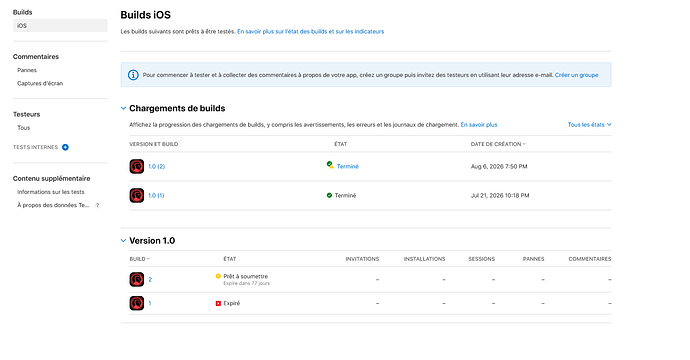Click the green check status icon for 1.0 (2)
The width and height of the screenshot is (690, 360).
[x=330, y=165]
